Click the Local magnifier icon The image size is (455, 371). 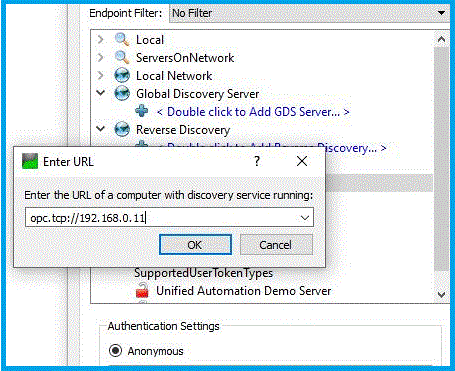(122, 40)
